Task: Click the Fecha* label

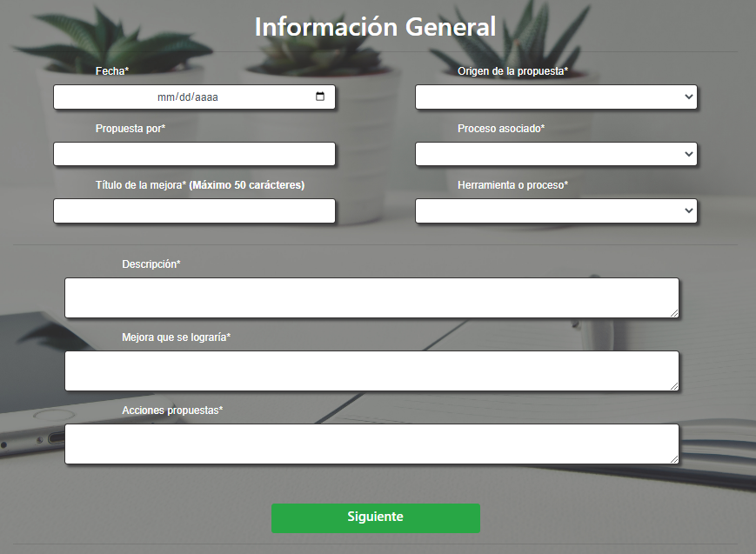Action: [112, 71]
